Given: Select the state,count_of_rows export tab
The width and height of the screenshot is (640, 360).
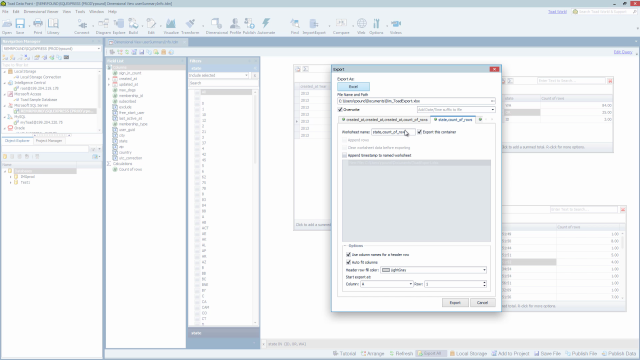Looking at the screenshot, I should 453,120.
